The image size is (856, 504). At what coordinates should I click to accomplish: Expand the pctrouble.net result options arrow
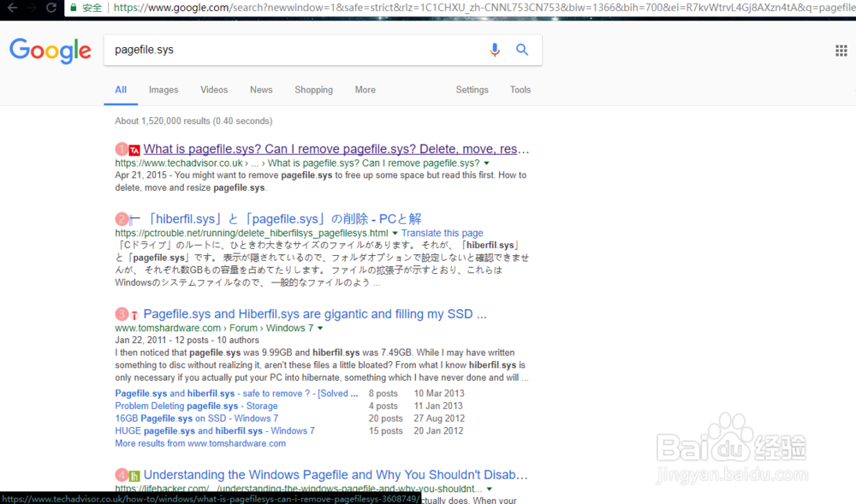[x=395, y=234]
